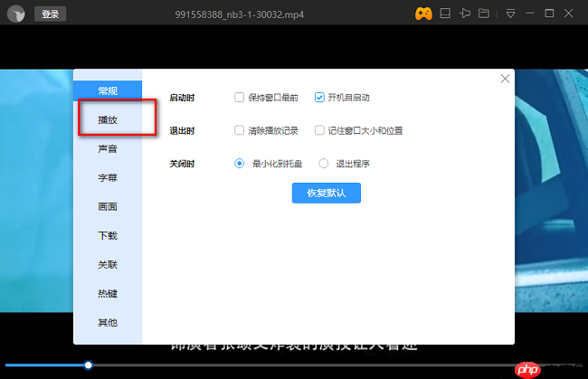Click the file name 991558388_nb3-1-30032.mp4 title

(239, 14)
